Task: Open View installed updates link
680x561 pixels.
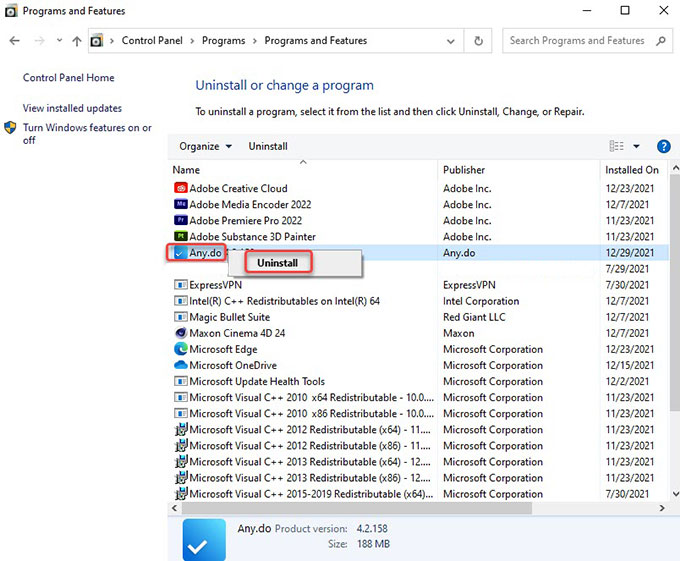Action: tap(72, 108)
